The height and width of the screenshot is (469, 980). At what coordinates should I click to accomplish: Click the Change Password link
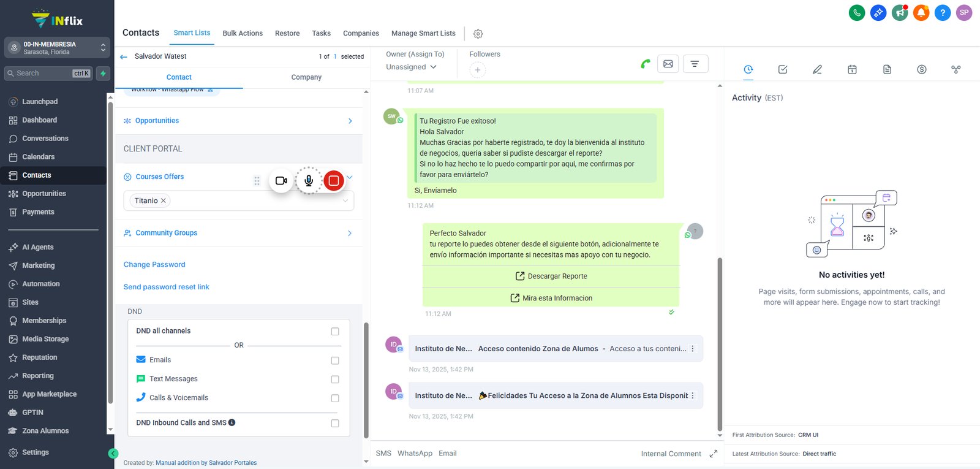[x=154, y=265]
